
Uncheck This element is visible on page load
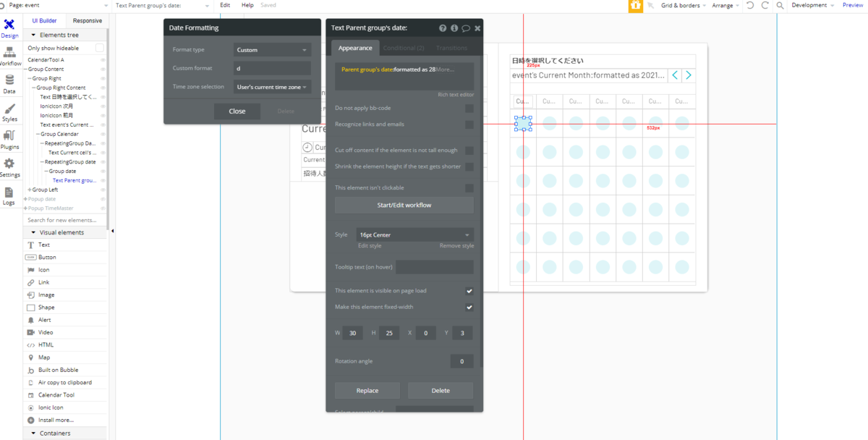coord(469,291)
